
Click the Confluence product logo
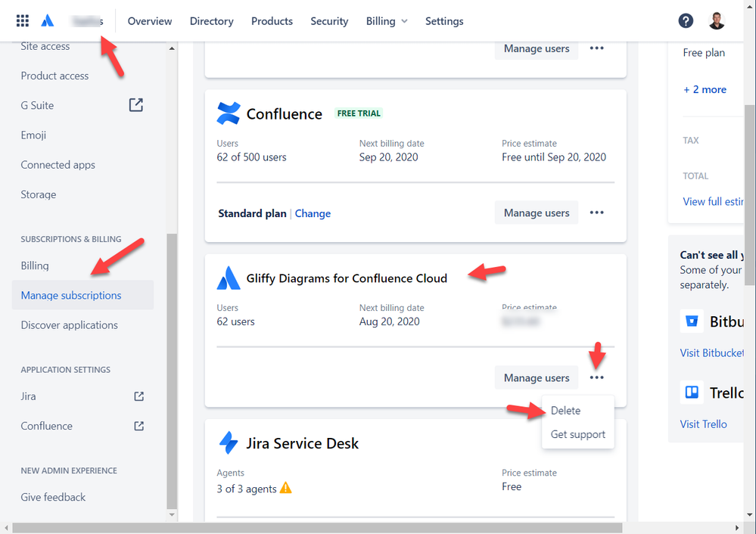(x=229, y=113)
